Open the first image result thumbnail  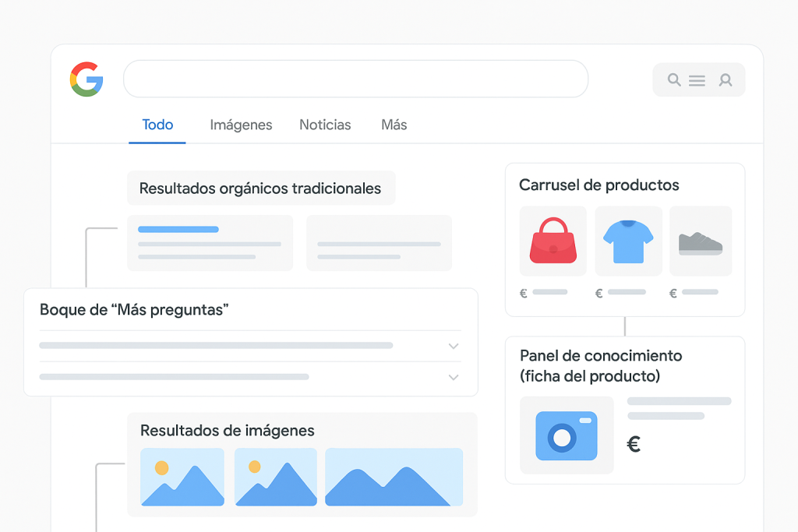pyautogui.click(x=182, y=477)
